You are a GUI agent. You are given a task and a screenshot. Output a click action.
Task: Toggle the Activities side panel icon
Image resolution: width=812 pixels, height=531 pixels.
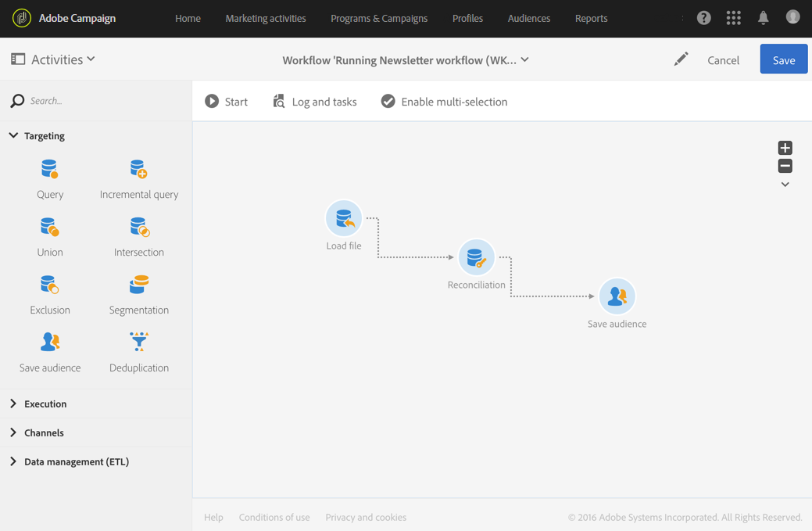[18, 59]
